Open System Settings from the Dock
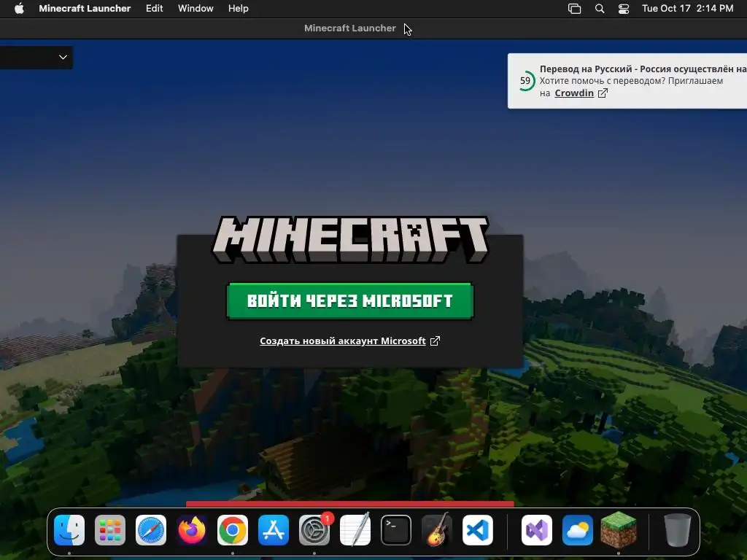Viewport: 747px width, 560px height. point(314,530)
